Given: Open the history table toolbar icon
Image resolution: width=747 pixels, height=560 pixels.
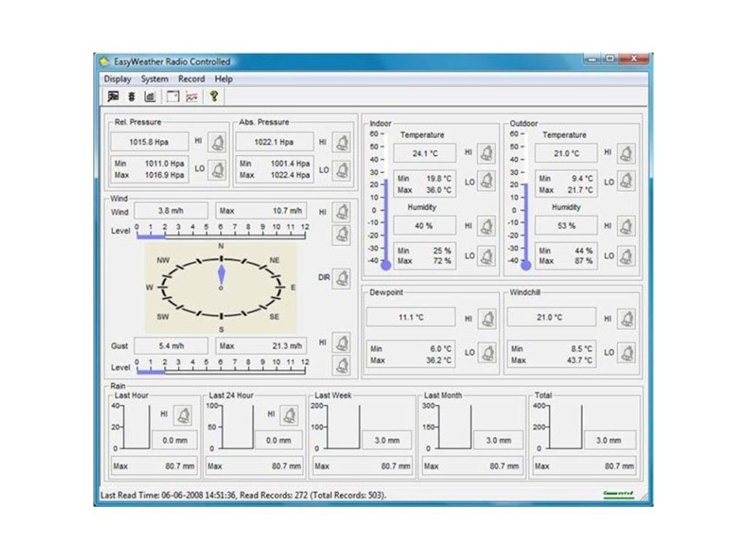Looking at the screenshot, I should point(173,96).
